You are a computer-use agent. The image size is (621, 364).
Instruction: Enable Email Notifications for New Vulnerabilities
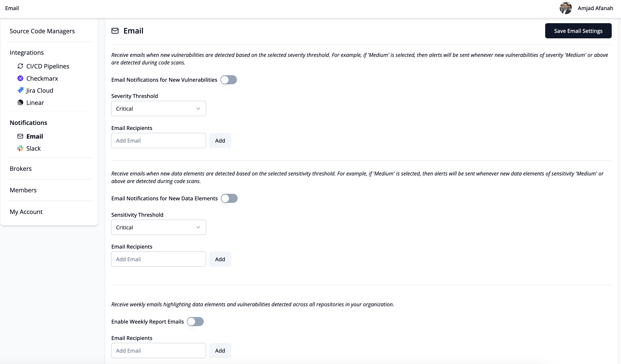click(228, 80)
